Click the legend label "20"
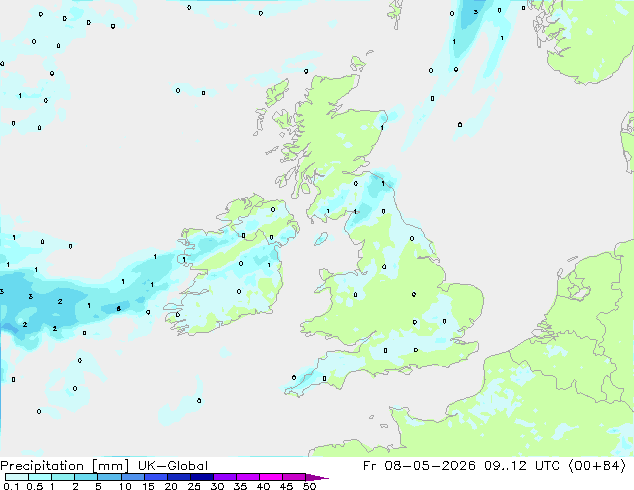Screen dimensions: 634x490 171,486
